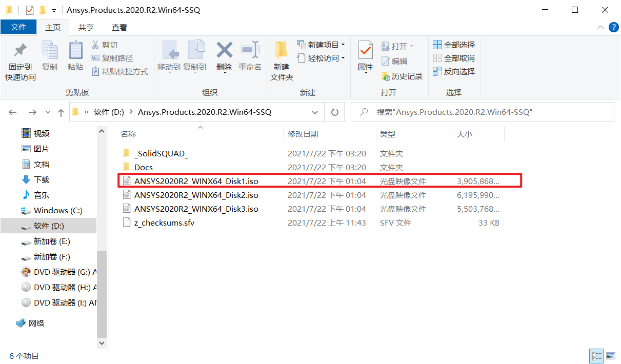Open the New item (新建项目) dropdown
Image resolution: width=621 pixels, height=364 pixels.
[x=320, y=45]
